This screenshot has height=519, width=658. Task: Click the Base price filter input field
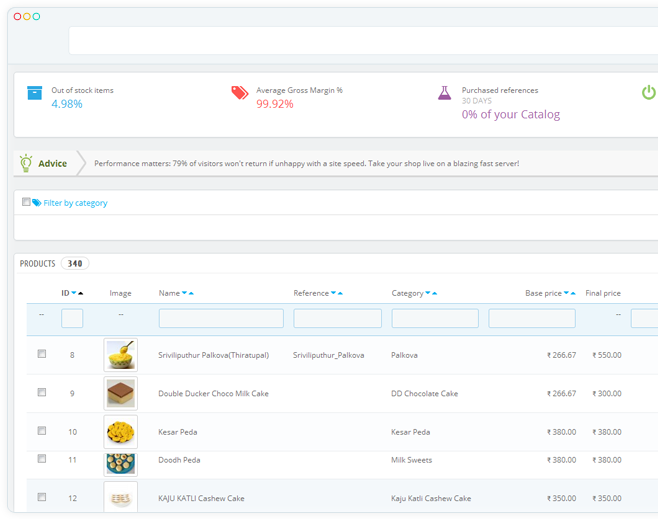[532, 318]
